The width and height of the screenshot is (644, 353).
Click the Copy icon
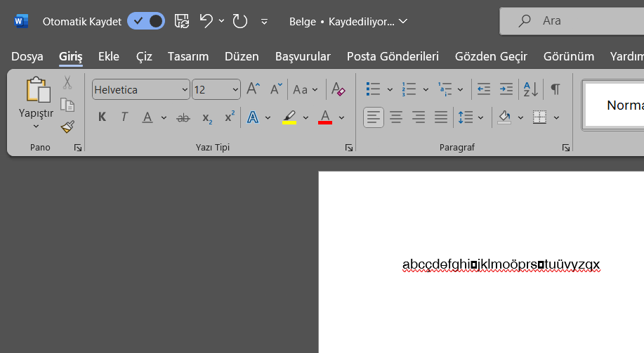click(67, 105)
